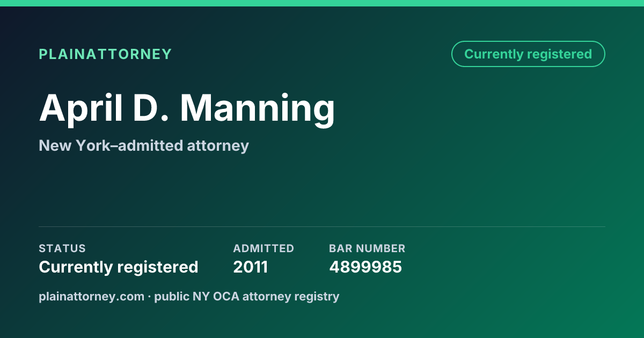The width and height of the screenshot is (644, 338).
Task: Select the April D. Manning name heading
Action: click(187, 108)
